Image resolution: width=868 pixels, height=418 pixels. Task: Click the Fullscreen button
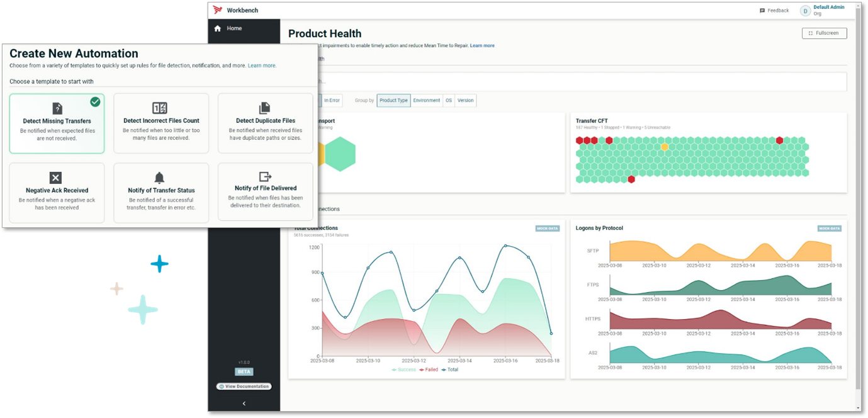tap(824, 33)
